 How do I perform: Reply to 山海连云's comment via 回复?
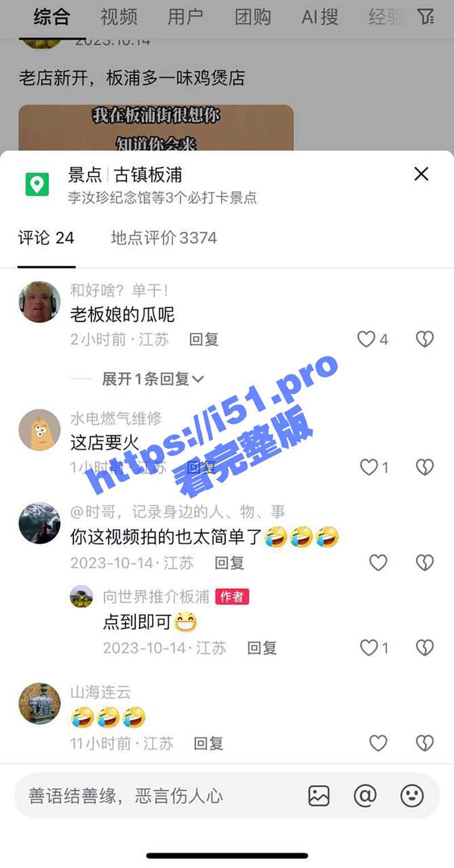(208, 743)
